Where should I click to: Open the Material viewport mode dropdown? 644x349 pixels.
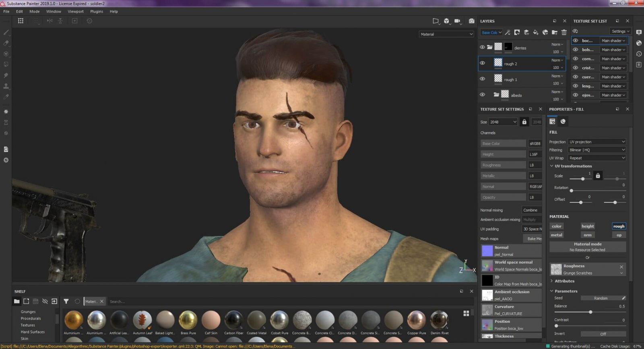(x=446, y=34)
